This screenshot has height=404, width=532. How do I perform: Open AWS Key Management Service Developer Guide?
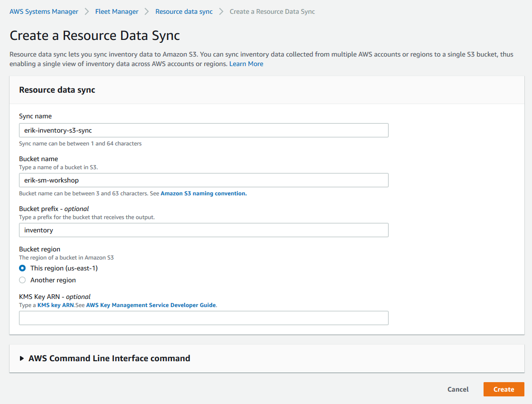click(x=151, y=305)
